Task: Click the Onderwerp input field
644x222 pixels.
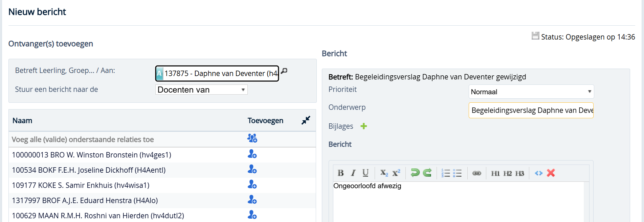Action: pos(531,110)
